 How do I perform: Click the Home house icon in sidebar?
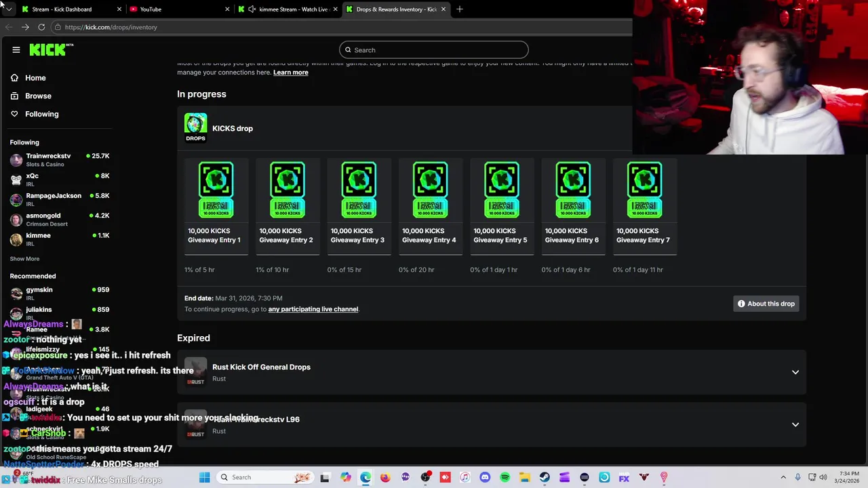[x=14, y=78]
